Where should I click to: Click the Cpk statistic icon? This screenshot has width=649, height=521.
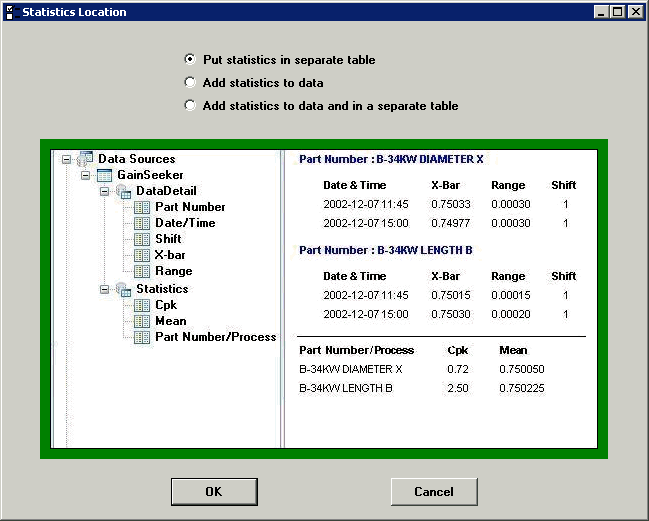point(142,305)
